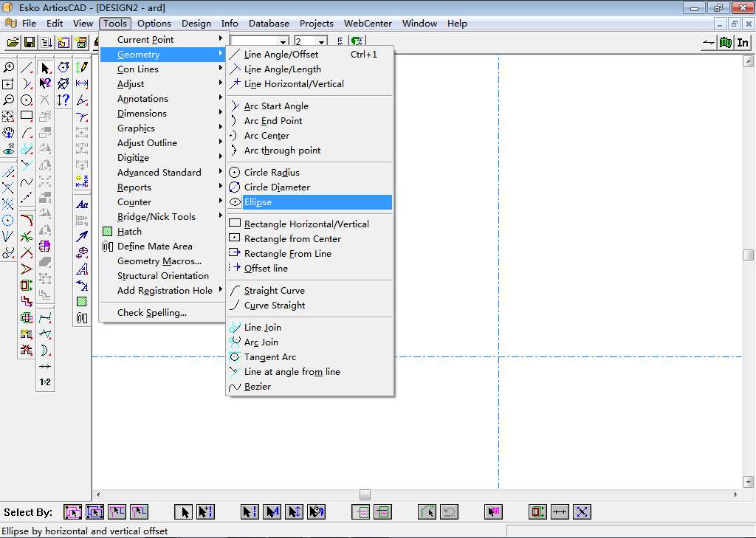Click the 1-2 renumber tool icon
This screenshot has height=538, width=756.
click(45, 382)
